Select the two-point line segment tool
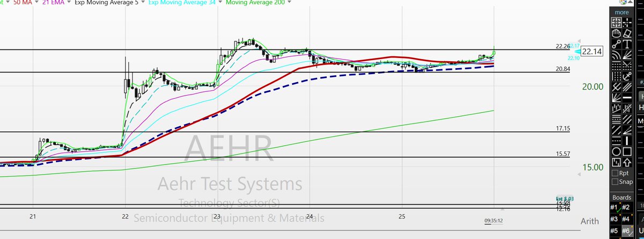The height and width of the screenshot is (239, 644). click(x=616, y=44)
